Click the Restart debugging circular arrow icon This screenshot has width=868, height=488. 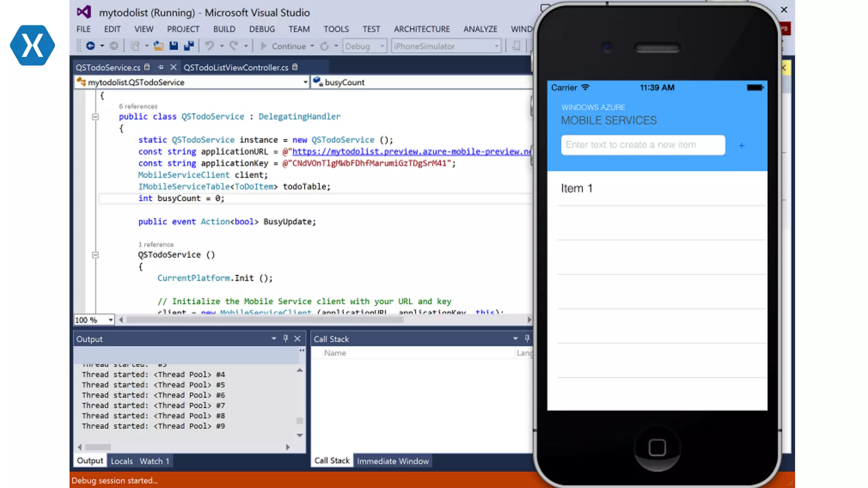[x=324, y=46]
